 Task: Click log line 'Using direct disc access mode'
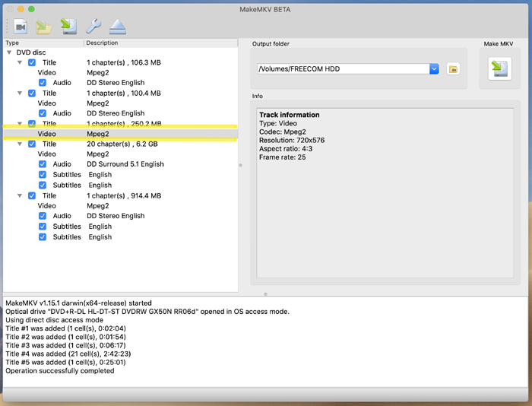(54, 320)
